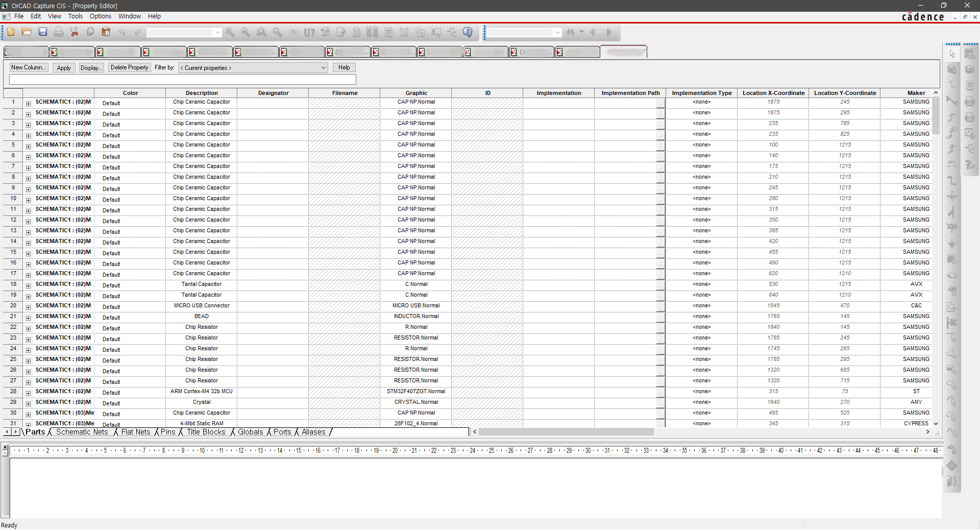
Task: Expand row 29 Crystal plus box
Action: (x=28, y=404)
